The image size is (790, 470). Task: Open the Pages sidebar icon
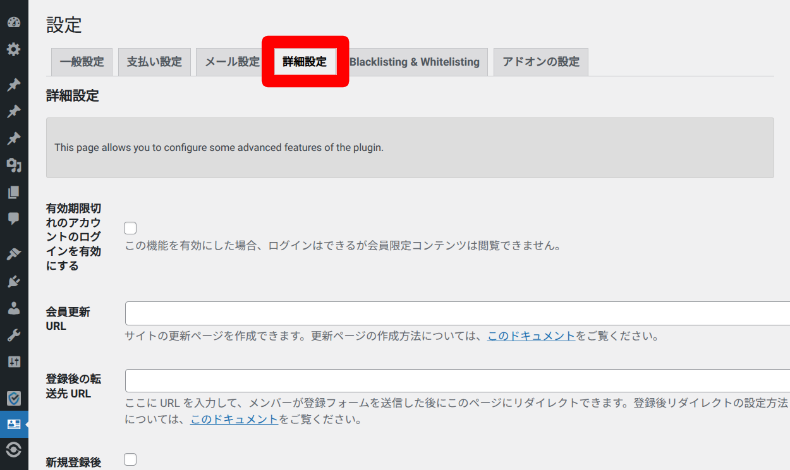[14, 192]
